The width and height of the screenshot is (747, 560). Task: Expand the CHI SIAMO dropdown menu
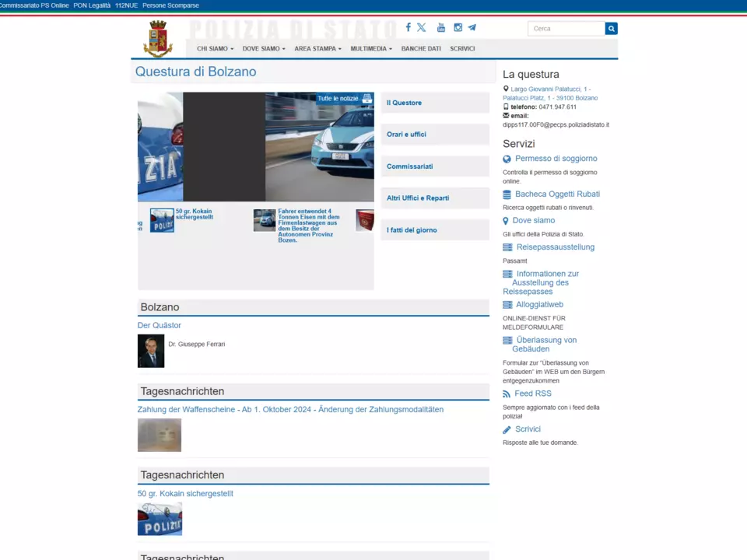pyautogui.click(x=215, y=48)
